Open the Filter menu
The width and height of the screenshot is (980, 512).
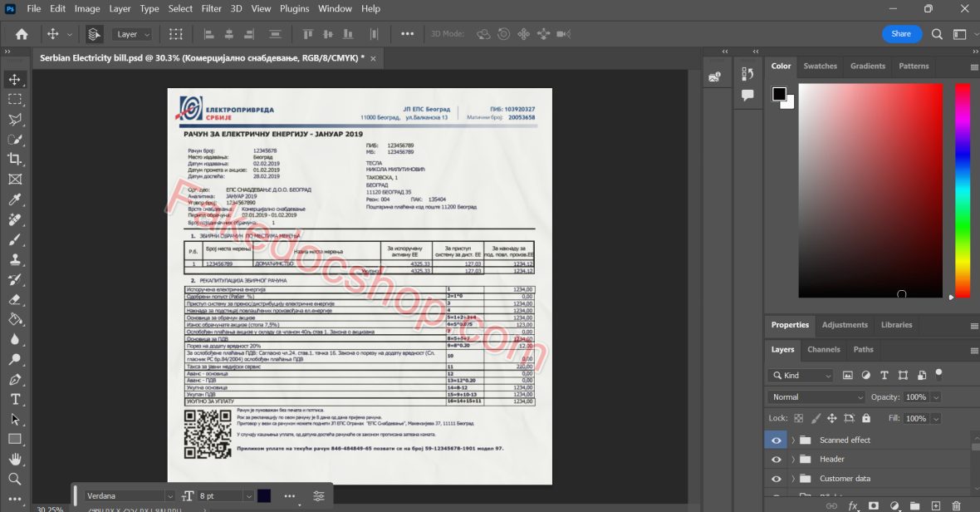pyautogui.click(x=211, y=9)
